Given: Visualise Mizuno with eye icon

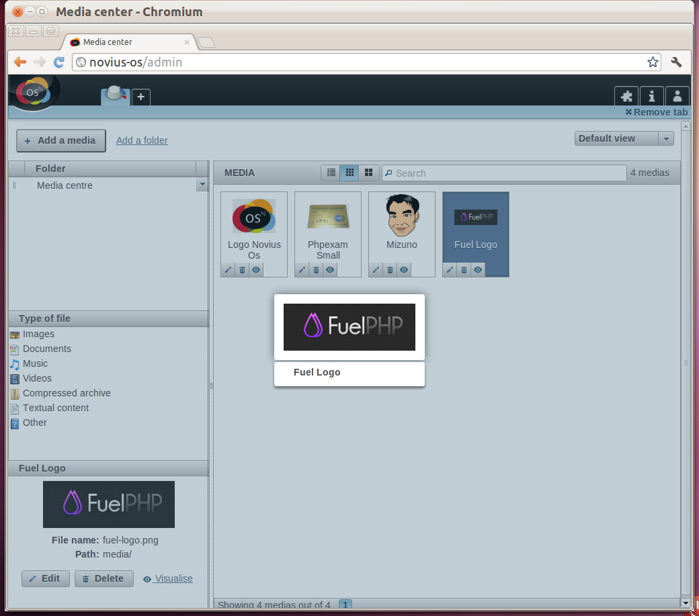Looking at the screenshot, I should tap(404, 270).
